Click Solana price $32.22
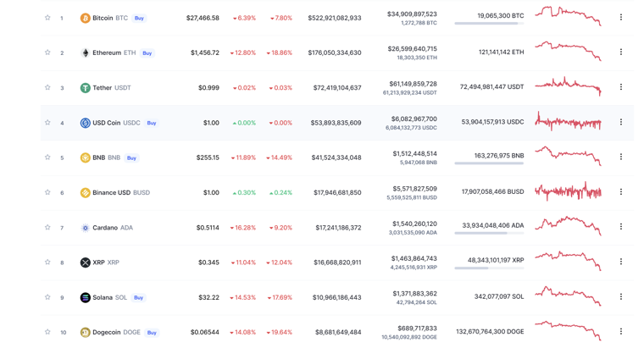 point(208,297)
